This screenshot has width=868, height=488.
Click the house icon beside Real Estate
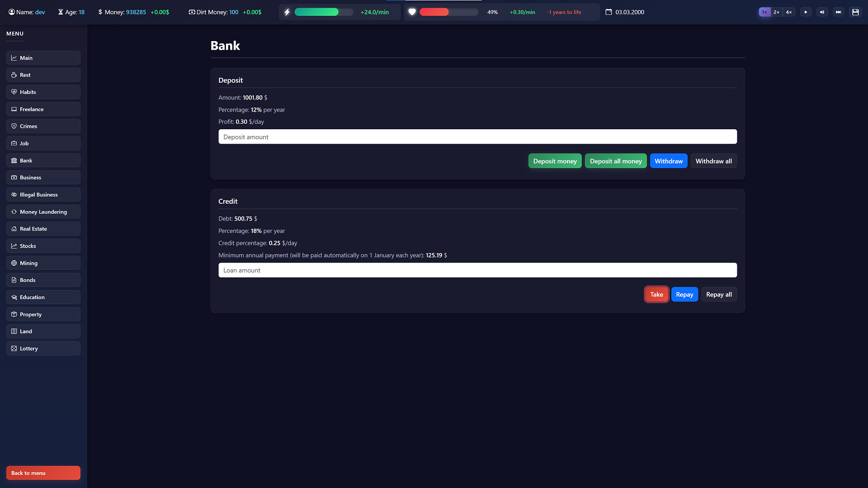[x=14, y=229]
